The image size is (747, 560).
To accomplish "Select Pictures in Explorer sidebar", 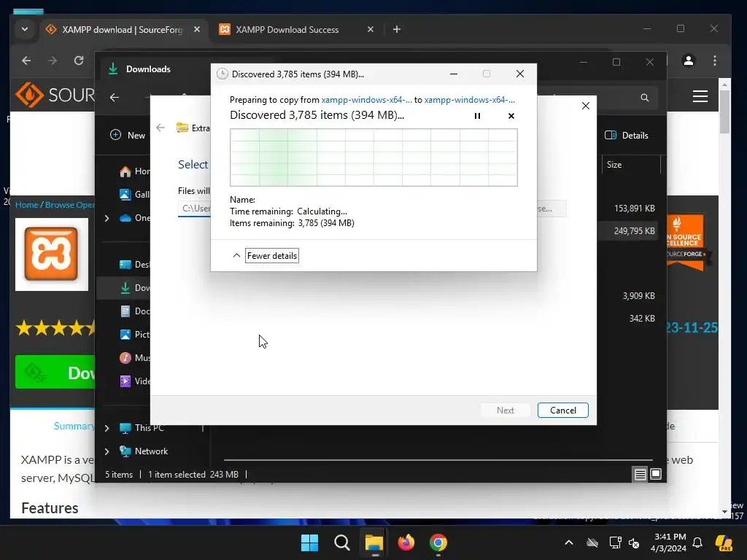I will tap(135, 334).
